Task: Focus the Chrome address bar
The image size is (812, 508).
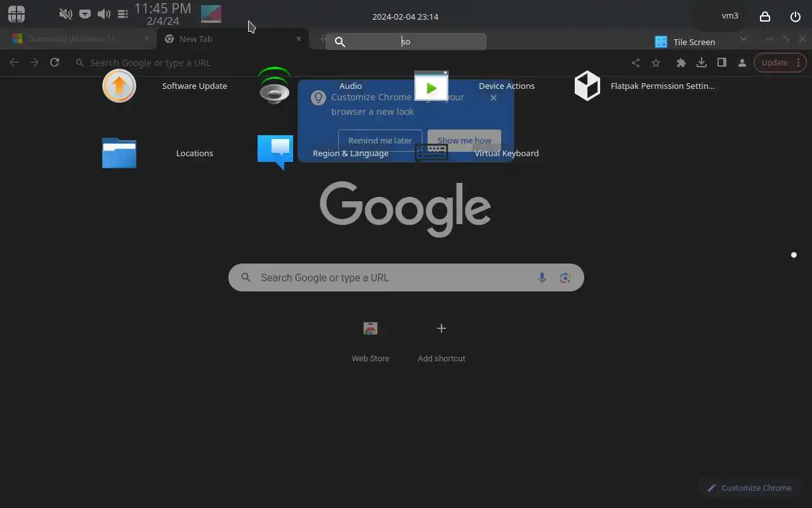Action: pyautogui.click(x=349, y=62)
